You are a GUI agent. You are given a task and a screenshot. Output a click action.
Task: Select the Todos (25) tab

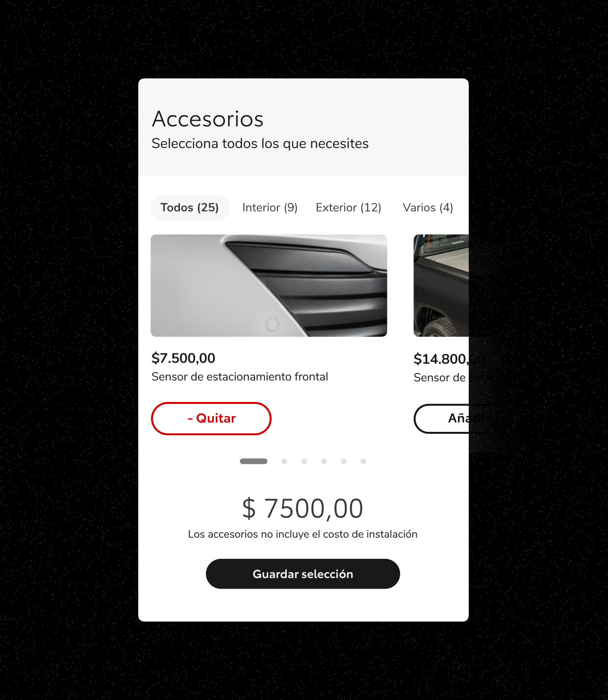click(190, 208)
